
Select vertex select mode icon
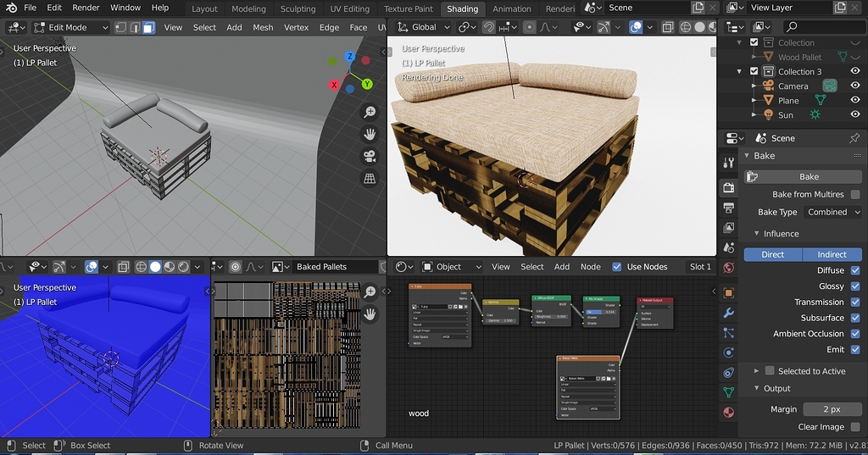point(120,27)
